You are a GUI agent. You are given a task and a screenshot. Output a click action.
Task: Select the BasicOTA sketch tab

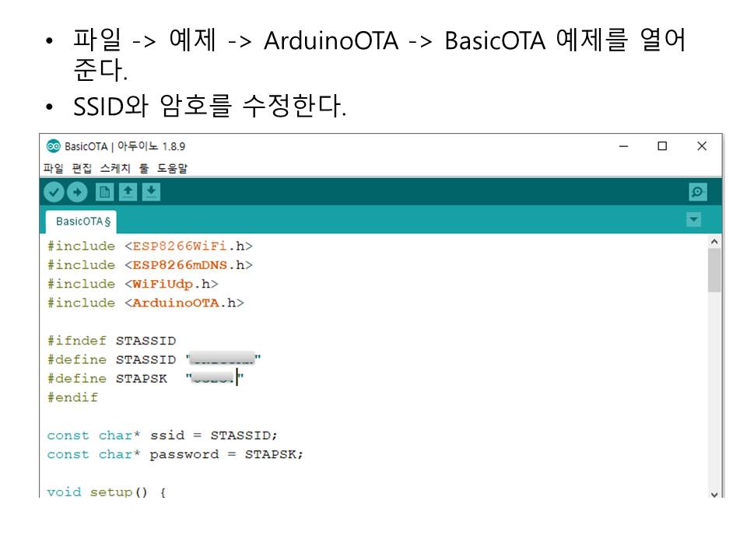(82, 222)
